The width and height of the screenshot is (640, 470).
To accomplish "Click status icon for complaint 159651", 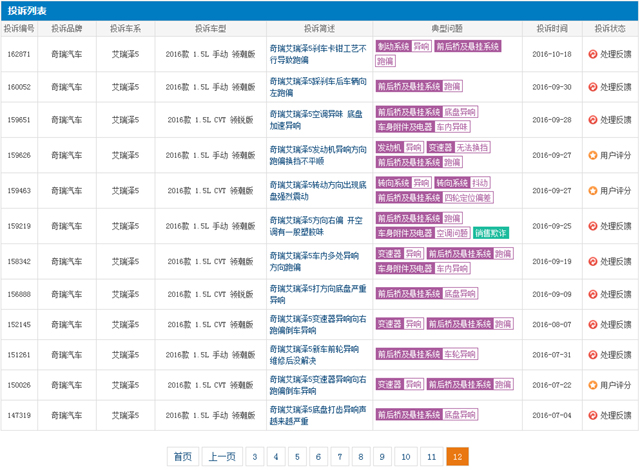I will 593,120.
